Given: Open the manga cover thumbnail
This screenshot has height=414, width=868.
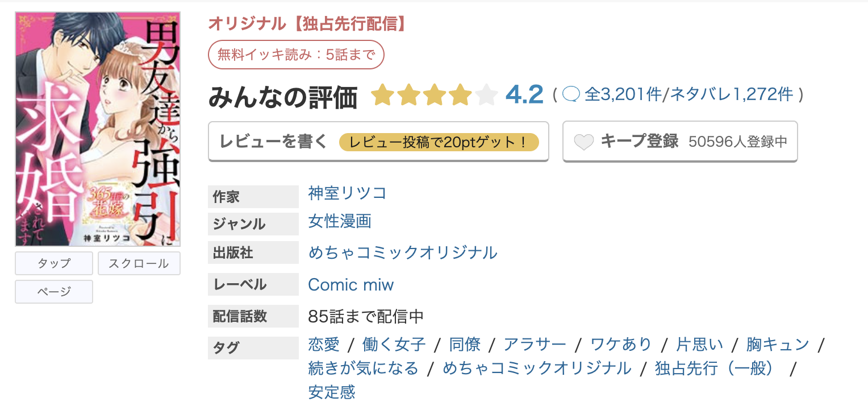Looking at the screenshot, I should point(97,129).
